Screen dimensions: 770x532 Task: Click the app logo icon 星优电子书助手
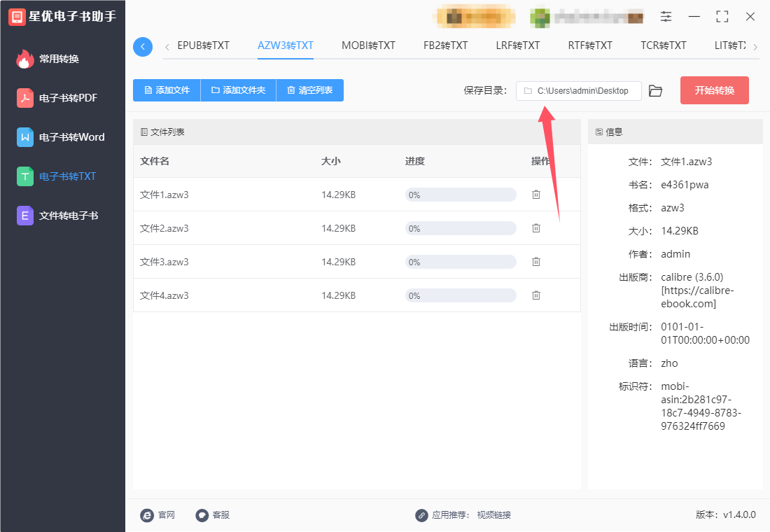[x=17, y=17]
